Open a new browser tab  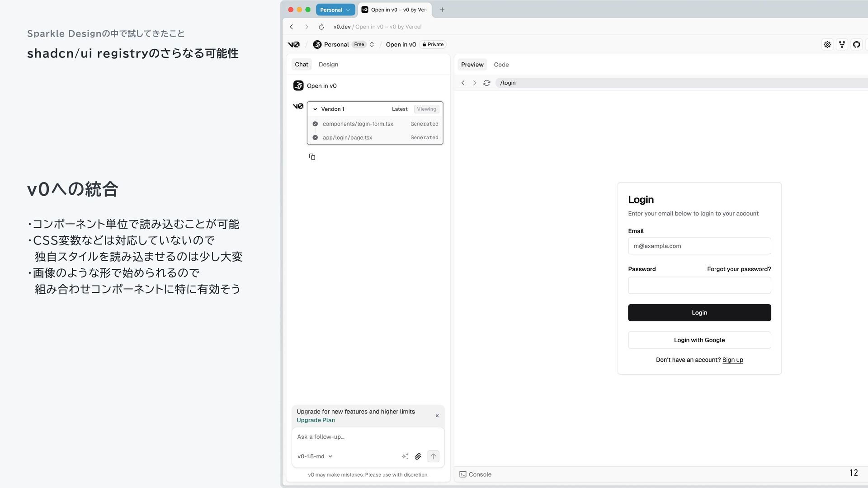click(442, 9)
